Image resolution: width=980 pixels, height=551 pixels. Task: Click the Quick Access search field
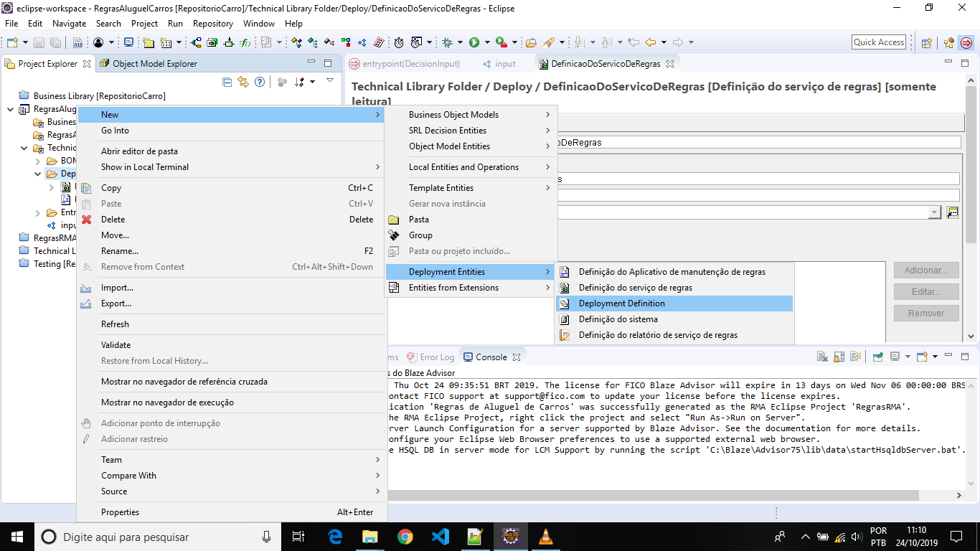click(878, 42)
